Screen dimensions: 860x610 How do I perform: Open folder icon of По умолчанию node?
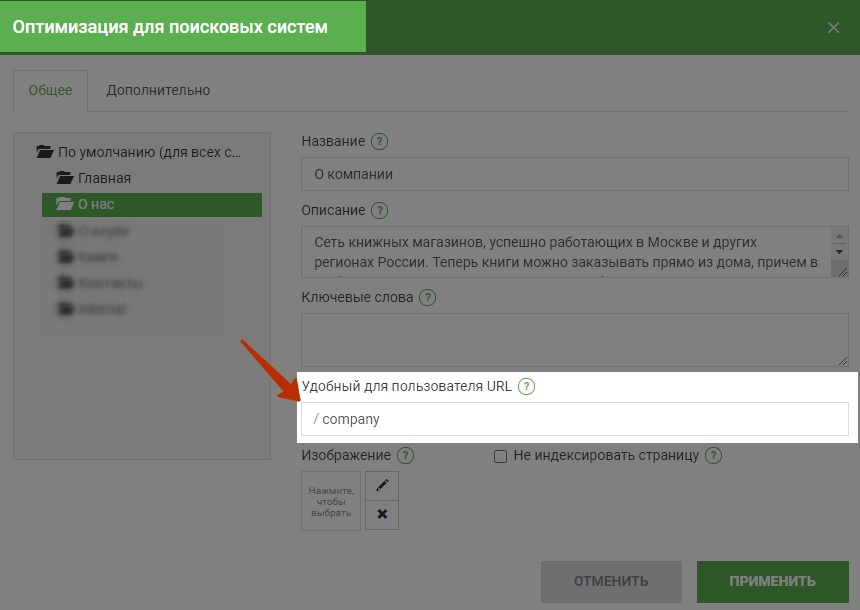(x=45, y=151)
